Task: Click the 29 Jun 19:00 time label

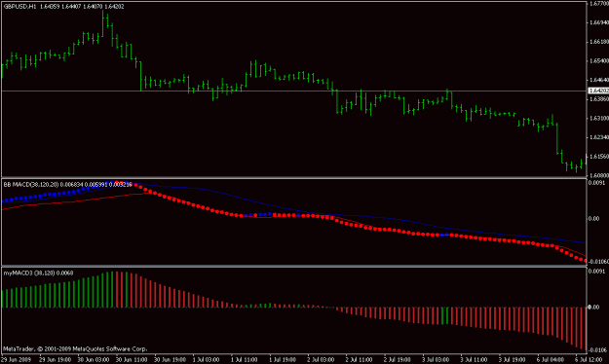Action: click(x=56, y=360)
